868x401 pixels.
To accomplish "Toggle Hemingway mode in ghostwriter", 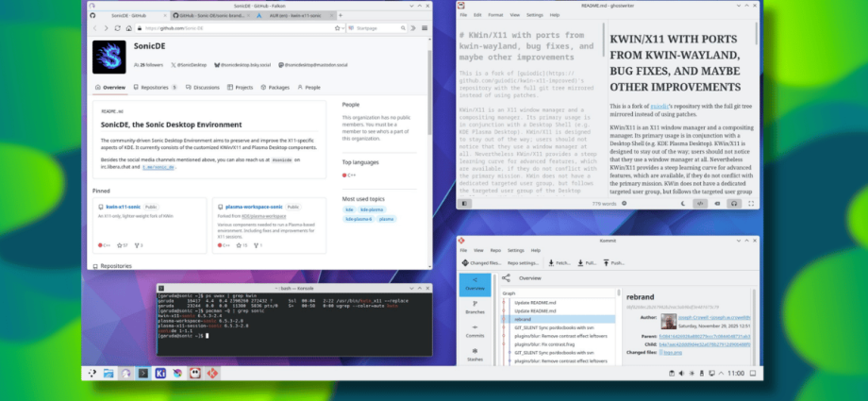I will [718, 203].
